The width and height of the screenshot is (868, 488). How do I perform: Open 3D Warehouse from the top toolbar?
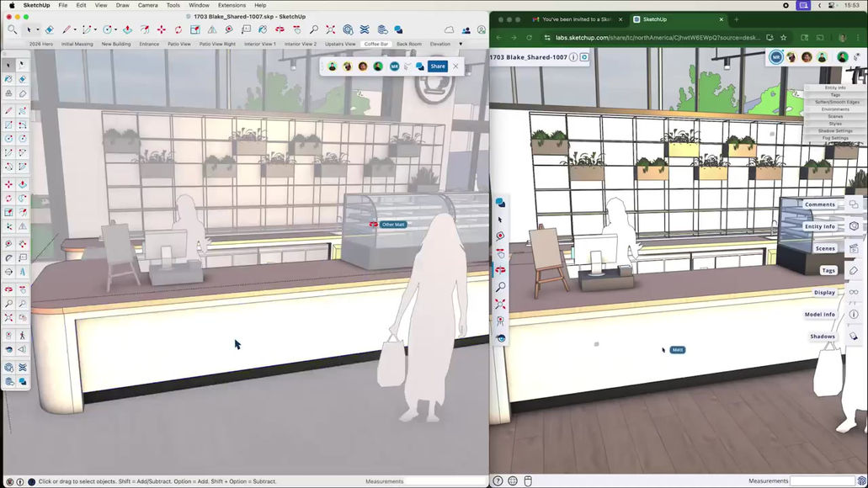(348, 30)
